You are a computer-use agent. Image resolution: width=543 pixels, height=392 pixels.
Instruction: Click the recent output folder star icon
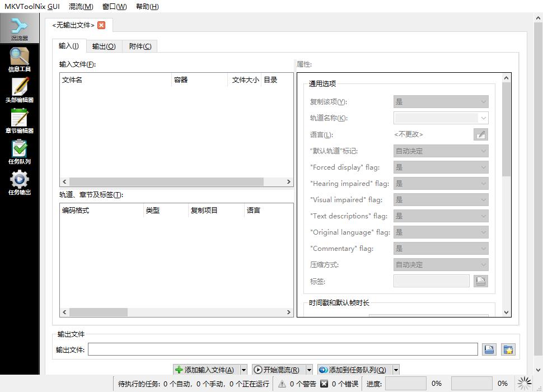tap(508, 349)
